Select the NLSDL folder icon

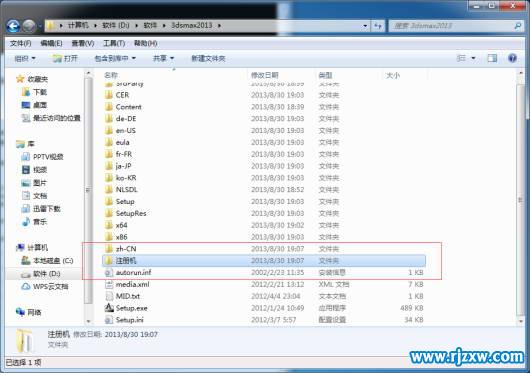[109, 190]
